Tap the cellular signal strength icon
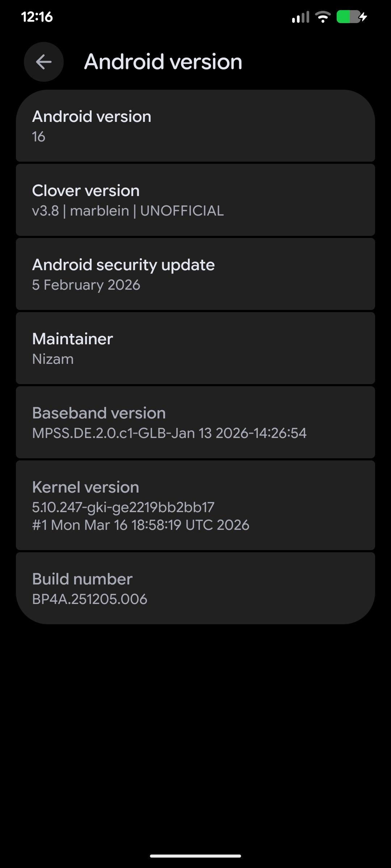Viewport: 391px width, 868px height. coord(300,17)
